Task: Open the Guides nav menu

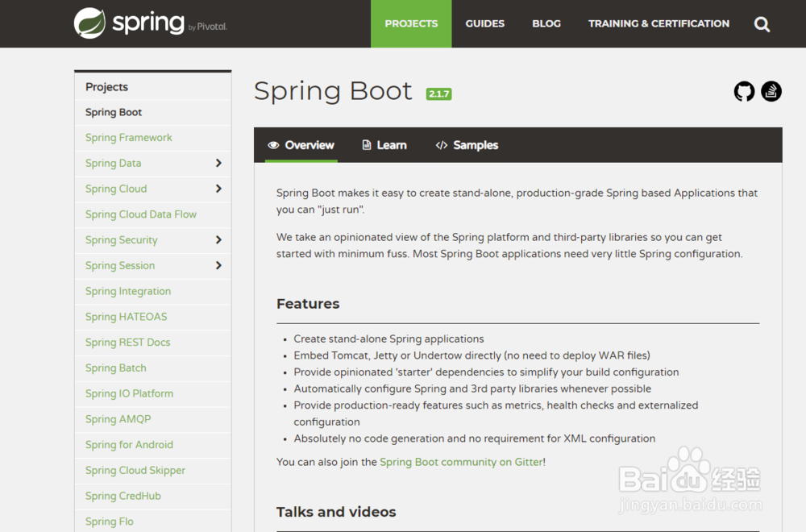Action: pyautogui.click(x=484, y=23)
